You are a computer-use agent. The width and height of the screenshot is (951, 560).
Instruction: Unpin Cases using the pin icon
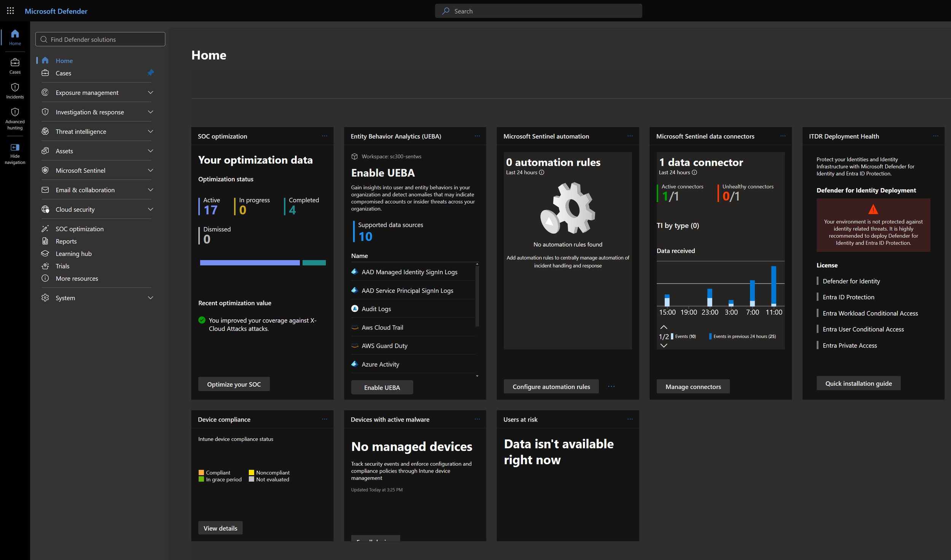click(x=151, y=73)
